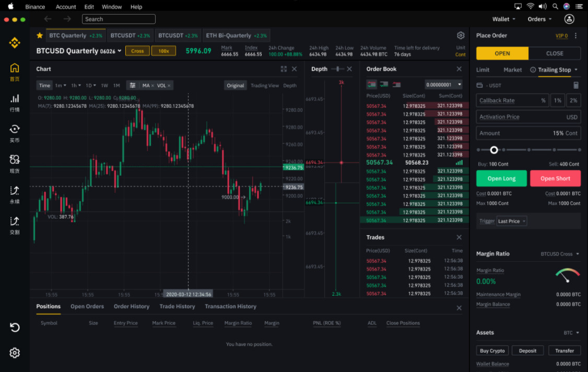This screenshot has height=372, width=588.
Task: Open the delivery futures sidebar icon
Action: 15,221
